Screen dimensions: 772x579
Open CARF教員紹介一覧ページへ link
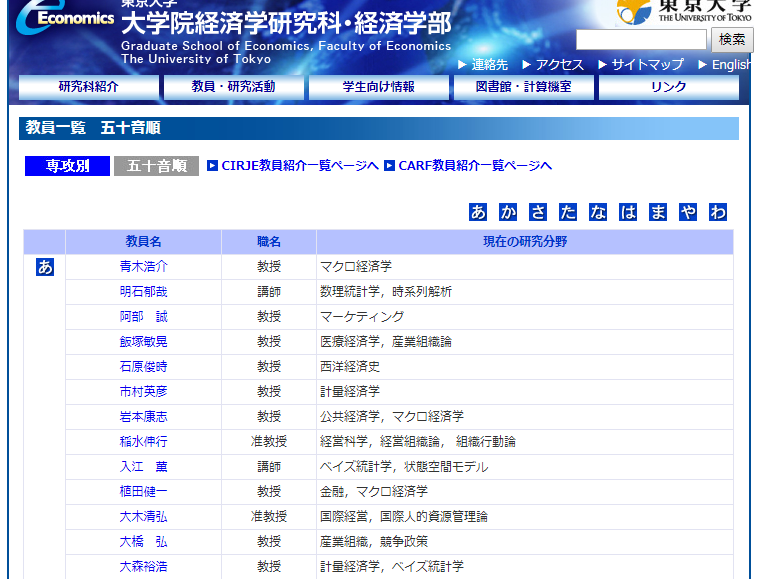coord(475,165)
